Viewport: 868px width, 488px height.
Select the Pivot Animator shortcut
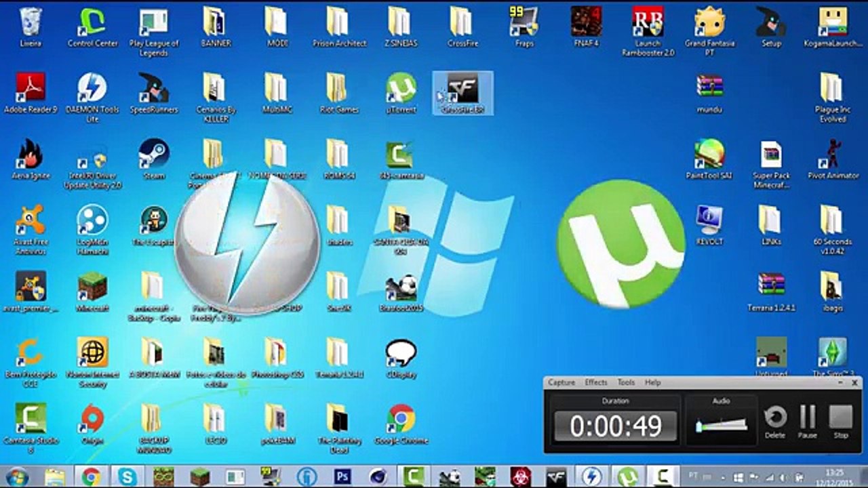click(833, 159)
